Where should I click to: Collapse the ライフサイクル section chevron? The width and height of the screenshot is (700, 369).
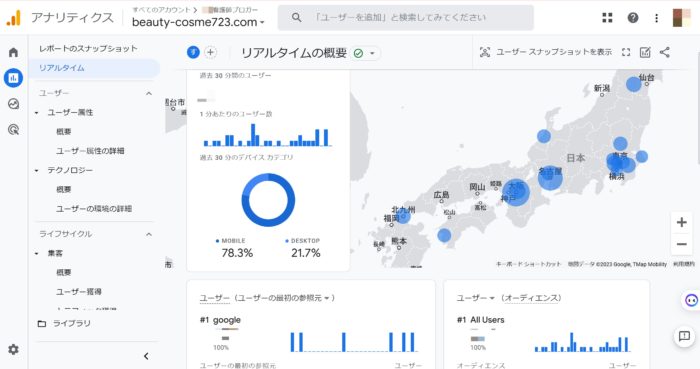[149, 234]
